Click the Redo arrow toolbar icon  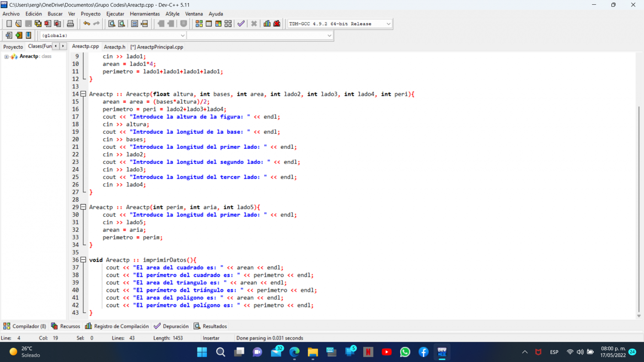[x=96, y=24]
